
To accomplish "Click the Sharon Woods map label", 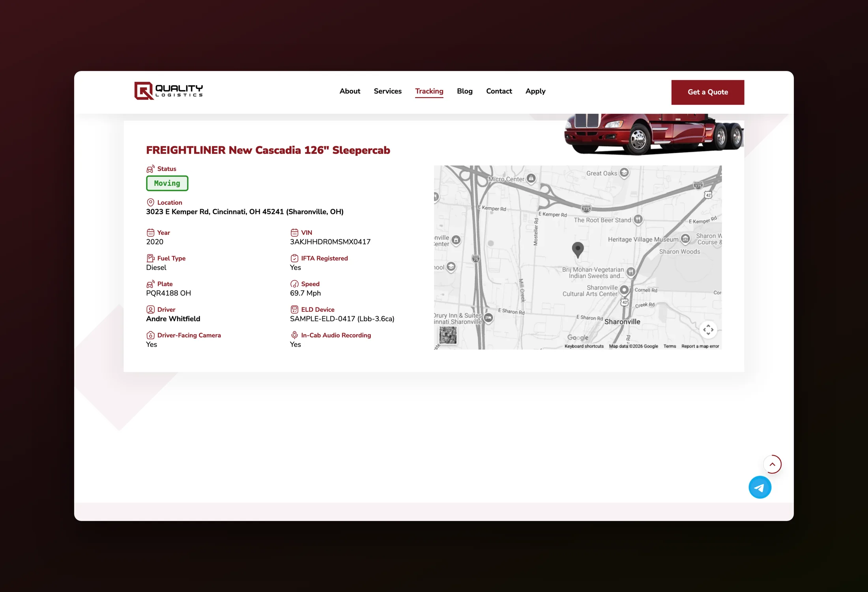I will point(679,252).
